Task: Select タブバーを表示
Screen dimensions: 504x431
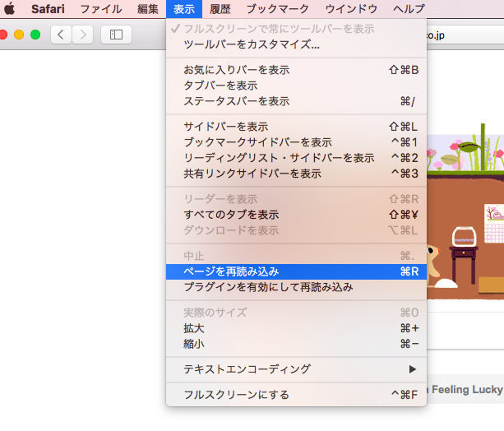Action: 296,86
